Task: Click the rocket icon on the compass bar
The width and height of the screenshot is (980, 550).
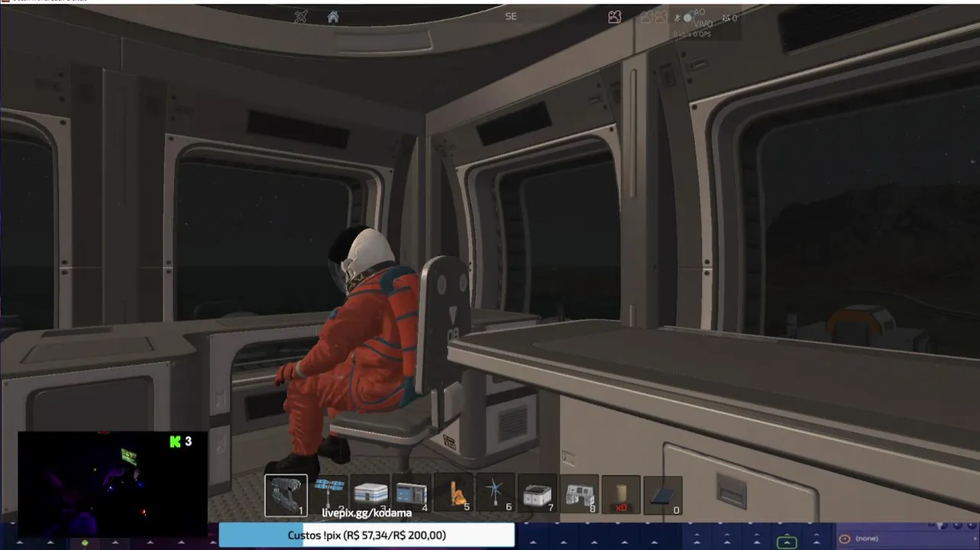Action: click(x=302, y=17)
